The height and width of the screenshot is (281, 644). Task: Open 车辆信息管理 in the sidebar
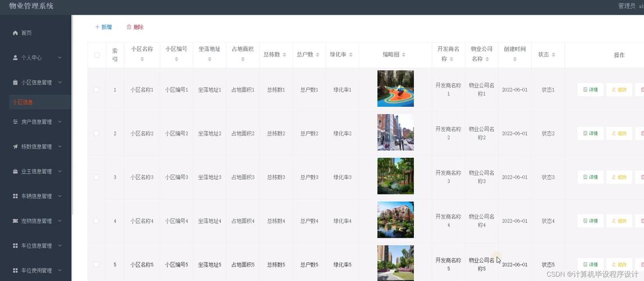coord(36,196)
